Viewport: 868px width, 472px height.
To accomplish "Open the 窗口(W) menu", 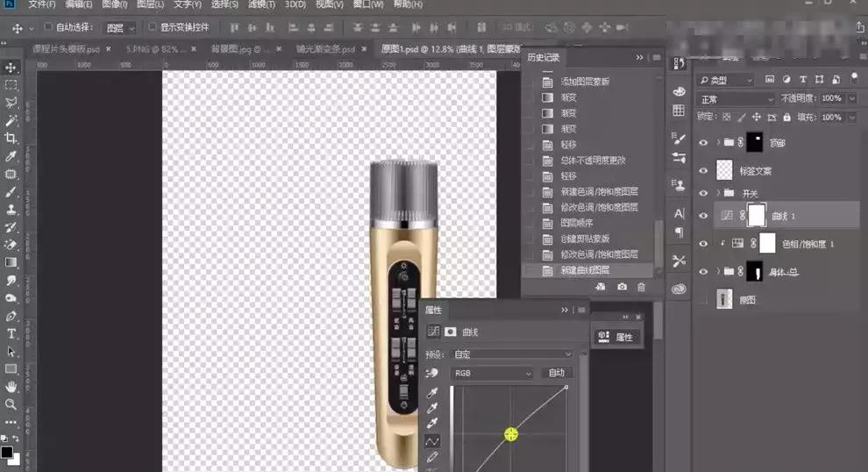I will [x=368, y=4].
